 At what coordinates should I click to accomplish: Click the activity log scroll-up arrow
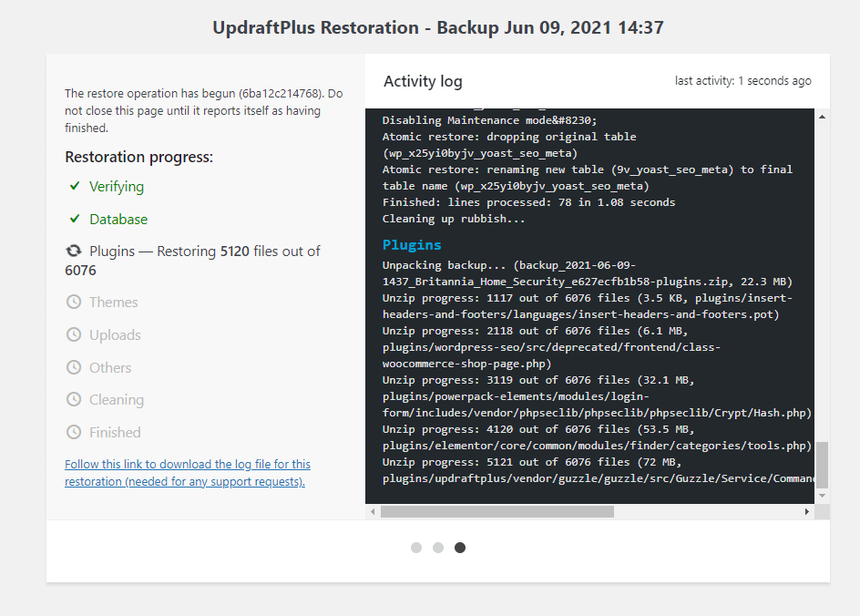point(822,117)
